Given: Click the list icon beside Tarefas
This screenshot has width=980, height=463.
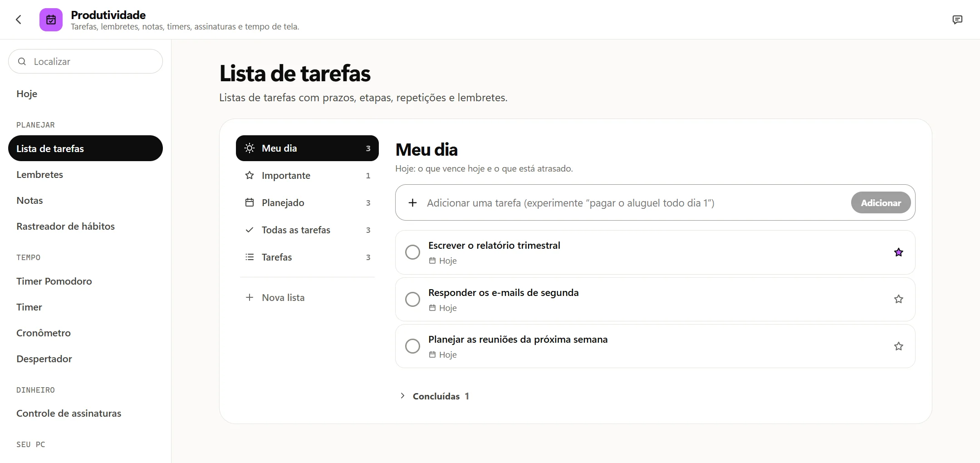Looking at the screenshot, I should pos(250,257).
